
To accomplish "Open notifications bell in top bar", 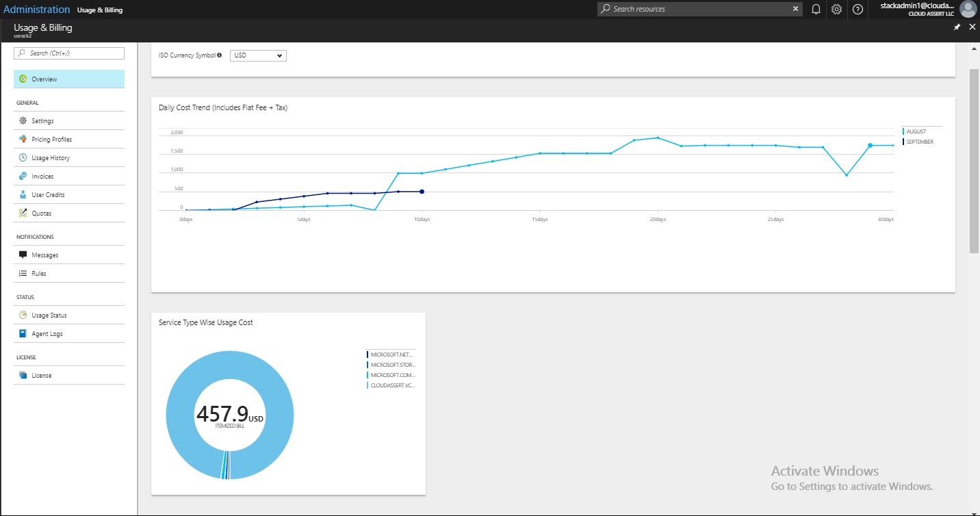I will (816, 10).
